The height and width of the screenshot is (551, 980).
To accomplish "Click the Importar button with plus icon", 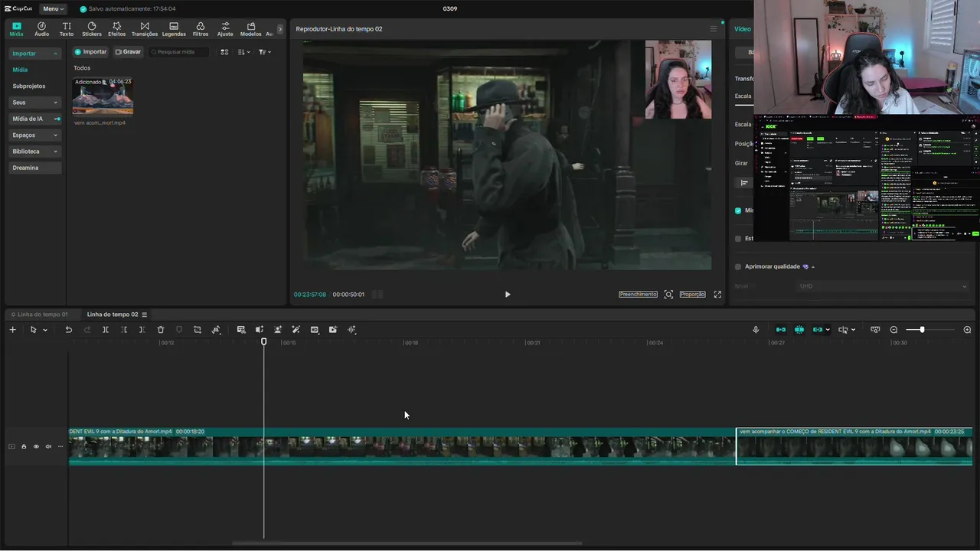I will [90, 52].
